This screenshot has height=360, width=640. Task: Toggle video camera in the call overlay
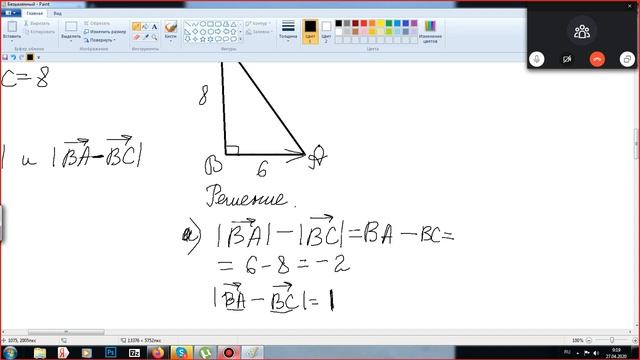tap(567, 59)
